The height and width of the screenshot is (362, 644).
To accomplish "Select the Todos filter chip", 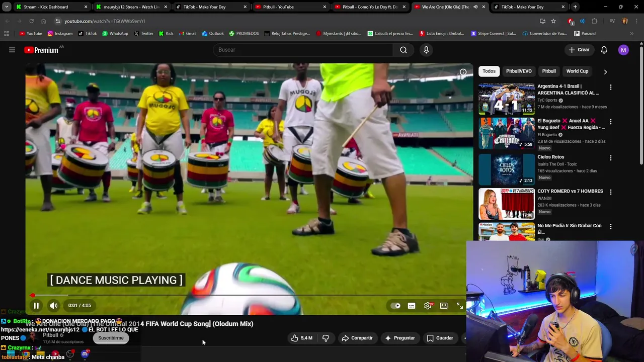I will [489, 71].
